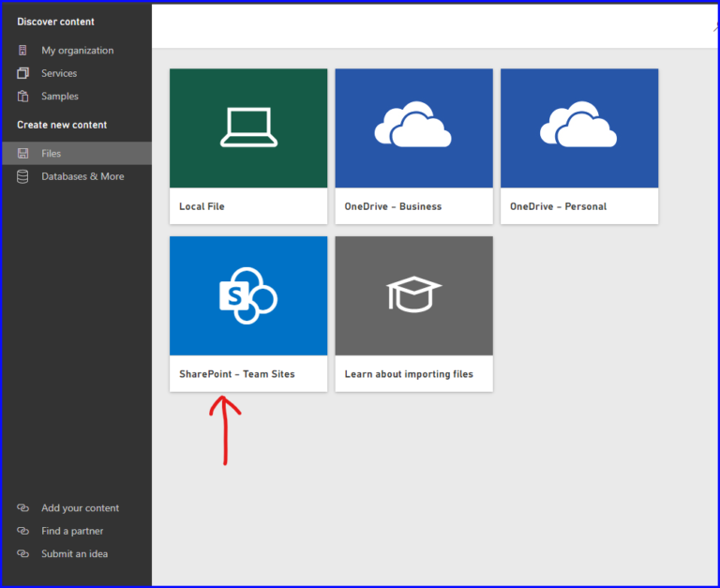This screenshot has width=720, height=588.
Task: Open the Submit an idea link
Action: pyautogui.click(x=74, y=553)
